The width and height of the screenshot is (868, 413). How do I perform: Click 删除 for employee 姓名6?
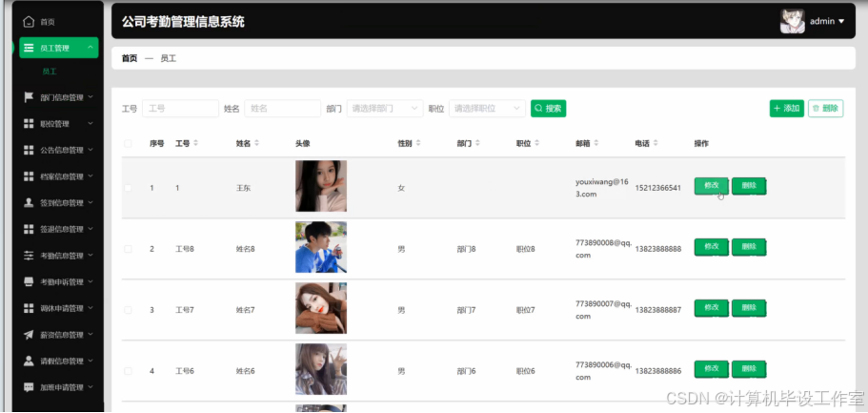pos(749,369)
